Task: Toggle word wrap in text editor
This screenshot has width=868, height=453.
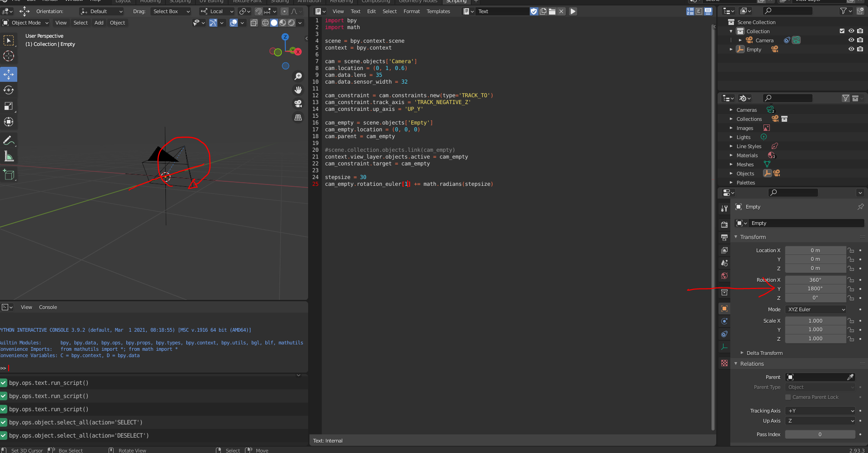Action: [699, 11]
